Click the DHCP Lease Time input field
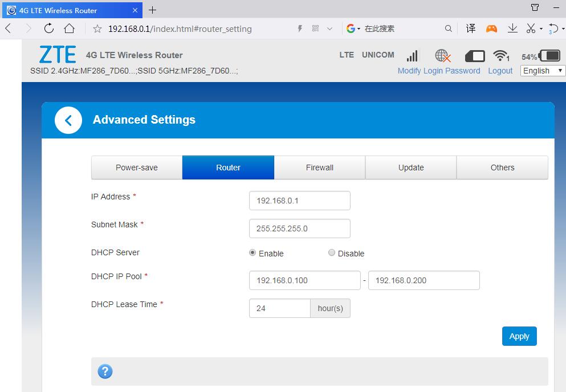This screenshot has width=566, height=392. click(280, 308)
